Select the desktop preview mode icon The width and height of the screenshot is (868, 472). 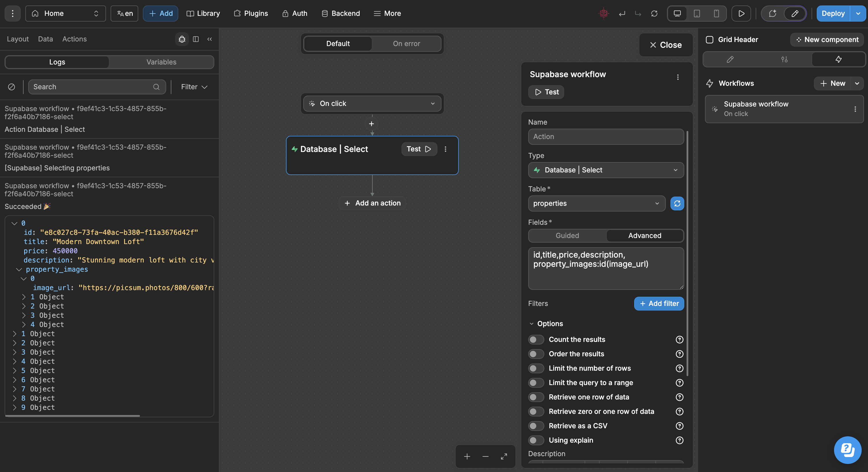pos(676,14)
